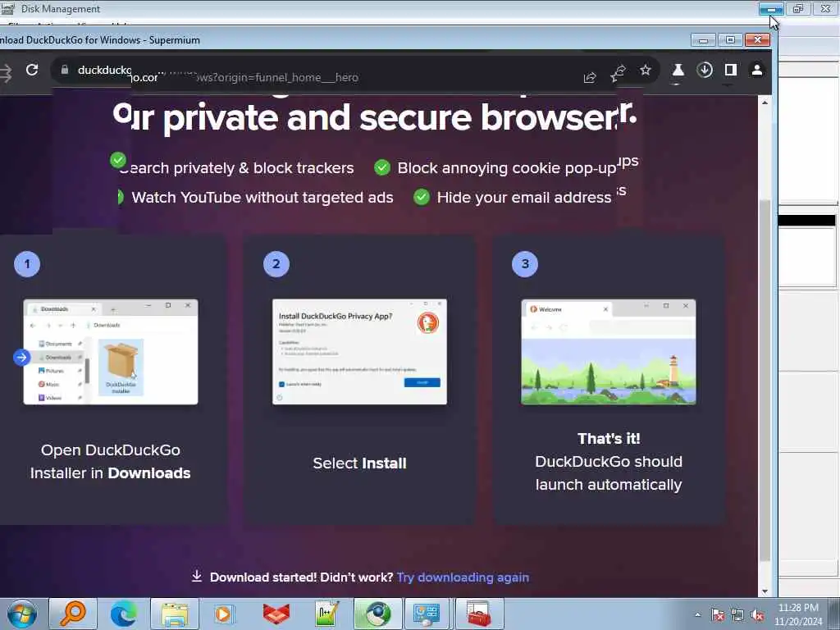Close the Disk Management window

coord(825,9)
